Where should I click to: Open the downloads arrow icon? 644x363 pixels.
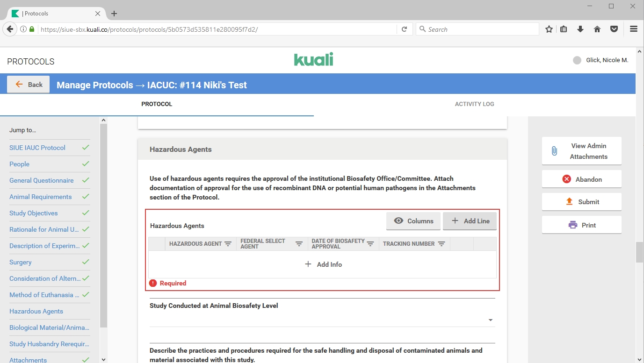(580, 29)
